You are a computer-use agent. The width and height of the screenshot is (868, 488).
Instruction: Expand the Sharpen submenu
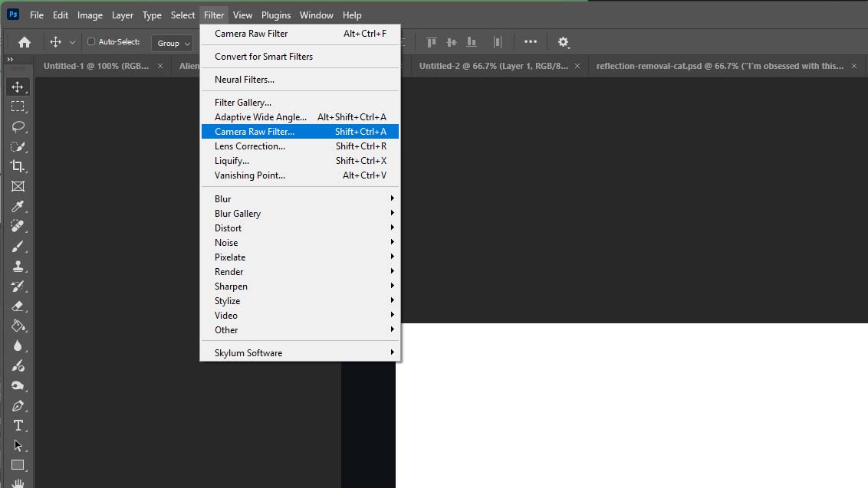pos(300,286)
